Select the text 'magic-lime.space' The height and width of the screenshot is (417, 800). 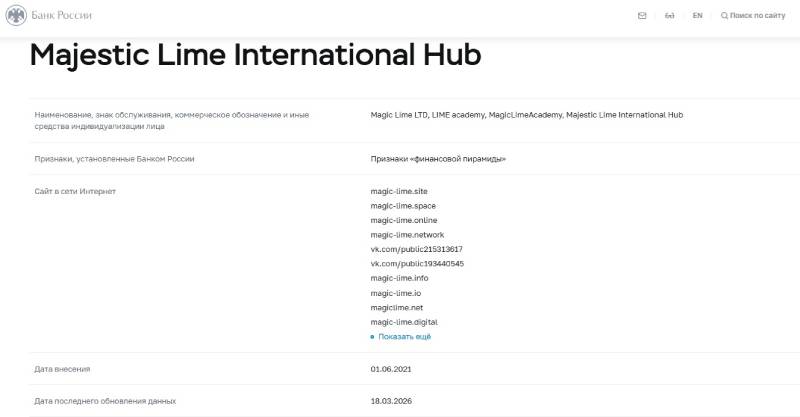(403, 206)
